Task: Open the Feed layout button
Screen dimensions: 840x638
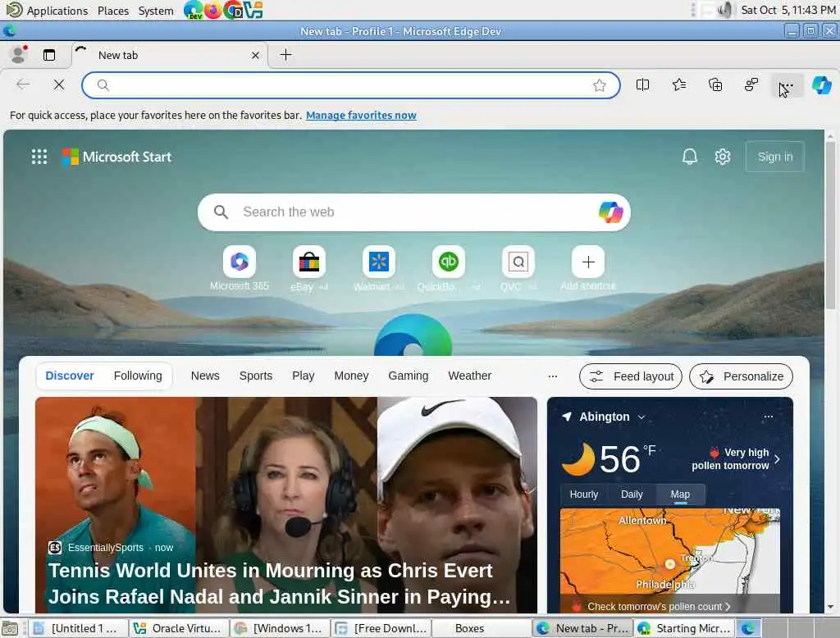Action: click(631, 376)
